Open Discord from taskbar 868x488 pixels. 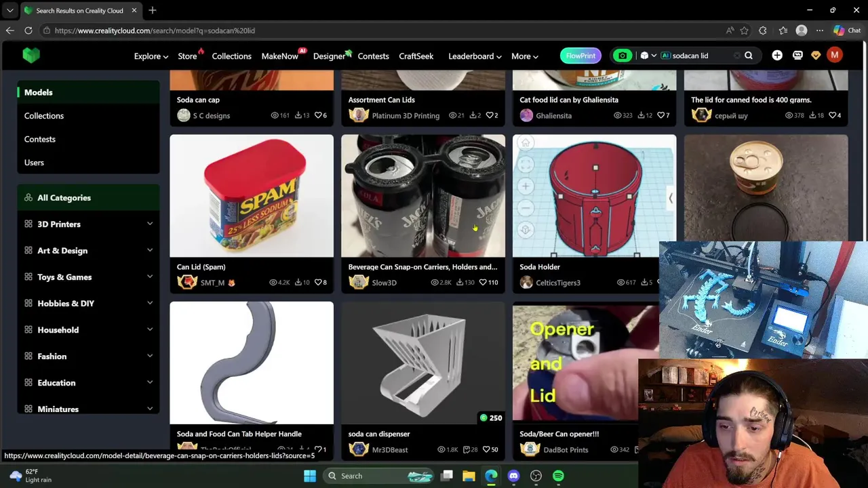(513, 476)
